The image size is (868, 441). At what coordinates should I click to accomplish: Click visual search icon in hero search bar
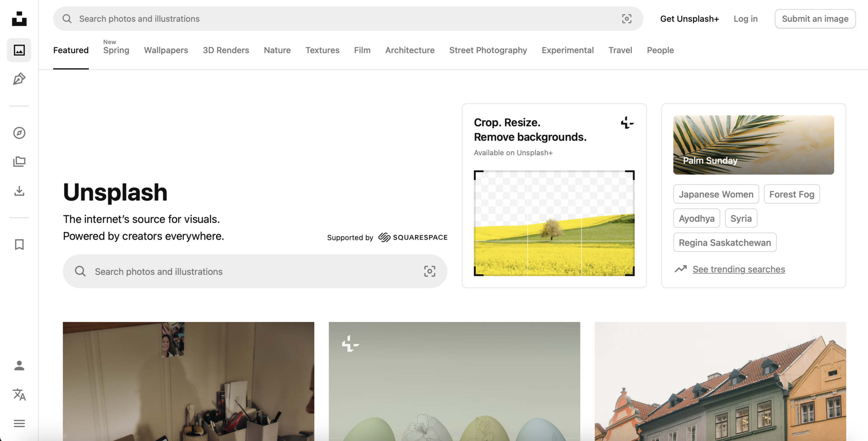click(430, 271)
